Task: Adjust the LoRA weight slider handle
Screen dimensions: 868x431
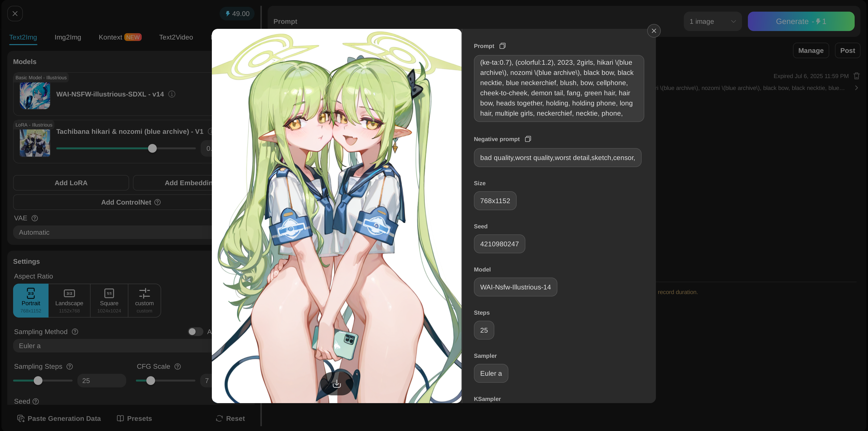Action: (x=152, y=148)
